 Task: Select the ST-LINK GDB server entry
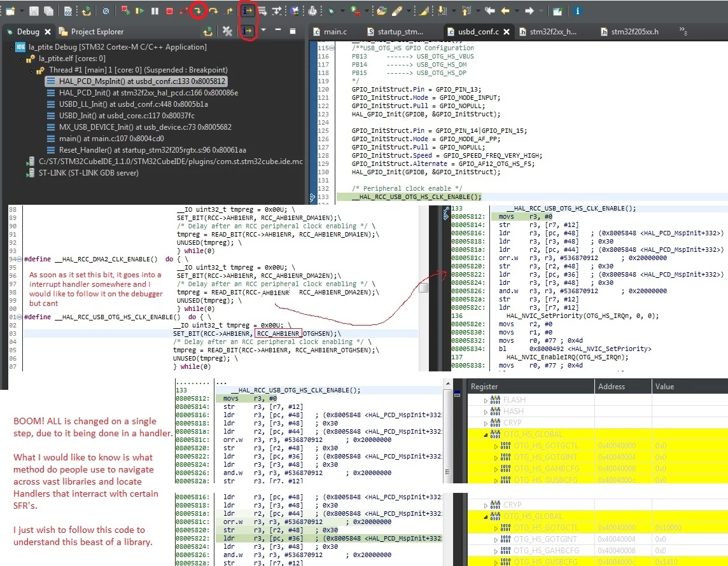pos(83,173)
